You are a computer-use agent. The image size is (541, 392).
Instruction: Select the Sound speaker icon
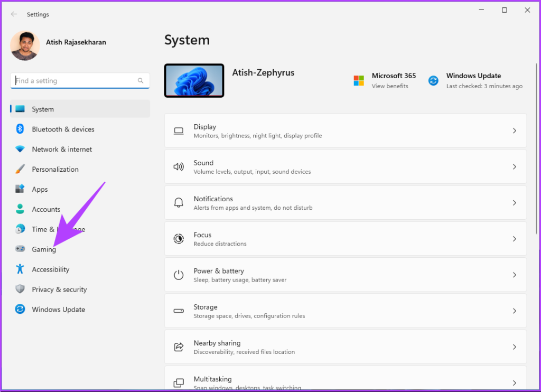(x=179, y=167)
